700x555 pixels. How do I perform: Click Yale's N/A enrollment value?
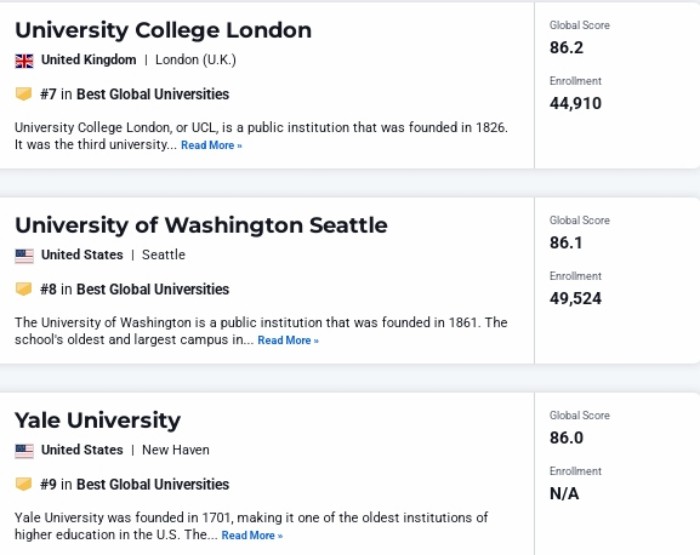pyautogui.click(x=564, y=493)
